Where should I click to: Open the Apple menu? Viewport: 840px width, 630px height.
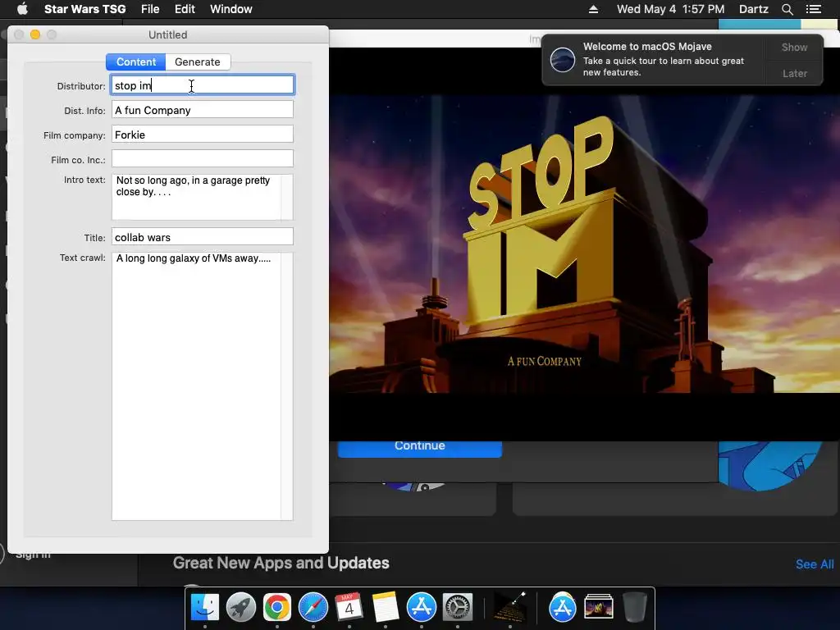pyautogui.click(x=22, y=9)
